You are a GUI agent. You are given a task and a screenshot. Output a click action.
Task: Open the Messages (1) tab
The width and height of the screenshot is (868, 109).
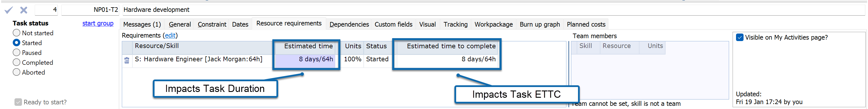tap(142, 24)
